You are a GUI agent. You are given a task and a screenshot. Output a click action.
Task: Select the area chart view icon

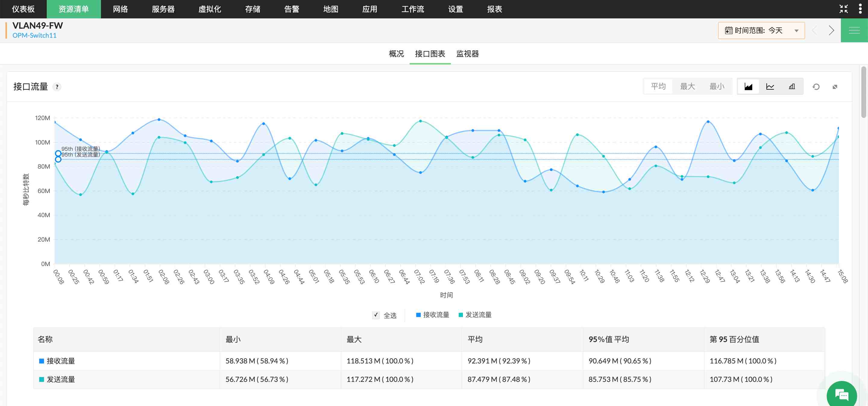[x=748, y=86]
